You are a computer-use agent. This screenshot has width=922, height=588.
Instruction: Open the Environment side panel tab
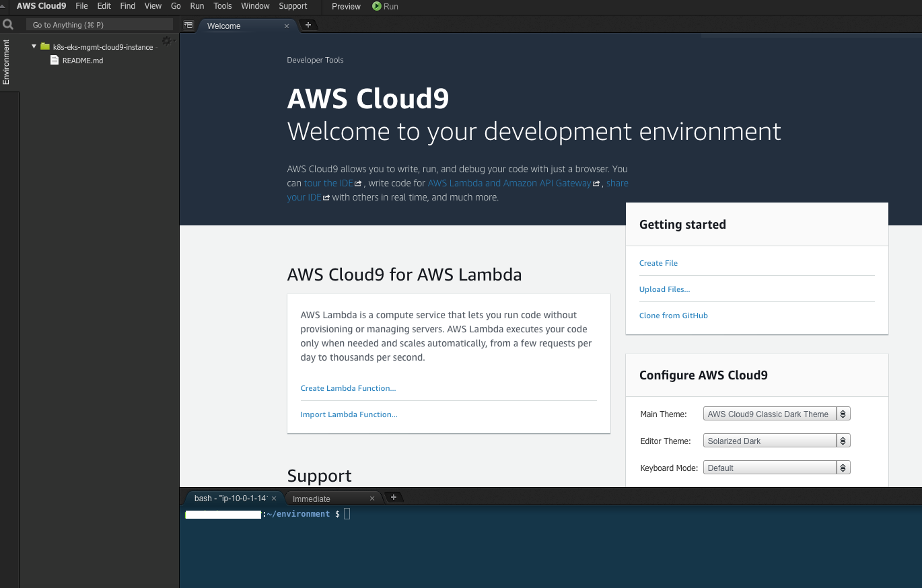(x=7, y=62)
